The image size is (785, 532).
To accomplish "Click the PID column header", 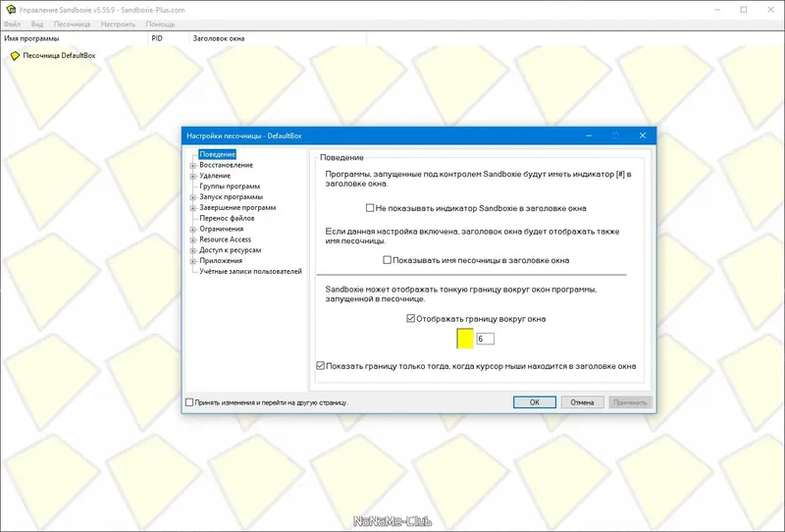I will [168, 38].
